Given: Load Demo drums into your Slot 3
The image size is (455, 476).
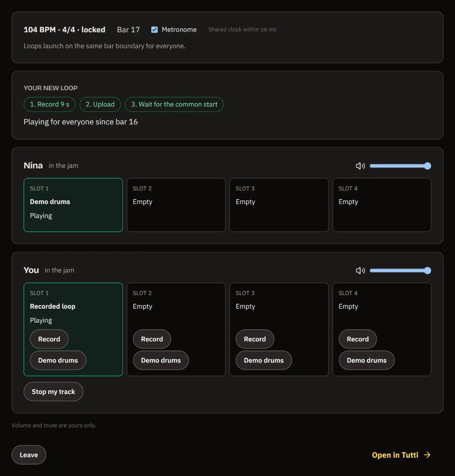Looking at the screenshot, I should [264, 360].
